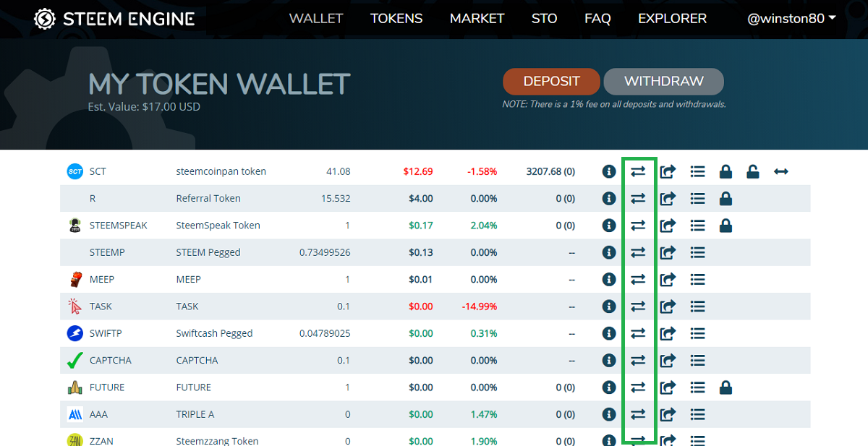Click the SCT token logo
The image size is (868, 446).
pyautogui.click(x=75, y=171)
